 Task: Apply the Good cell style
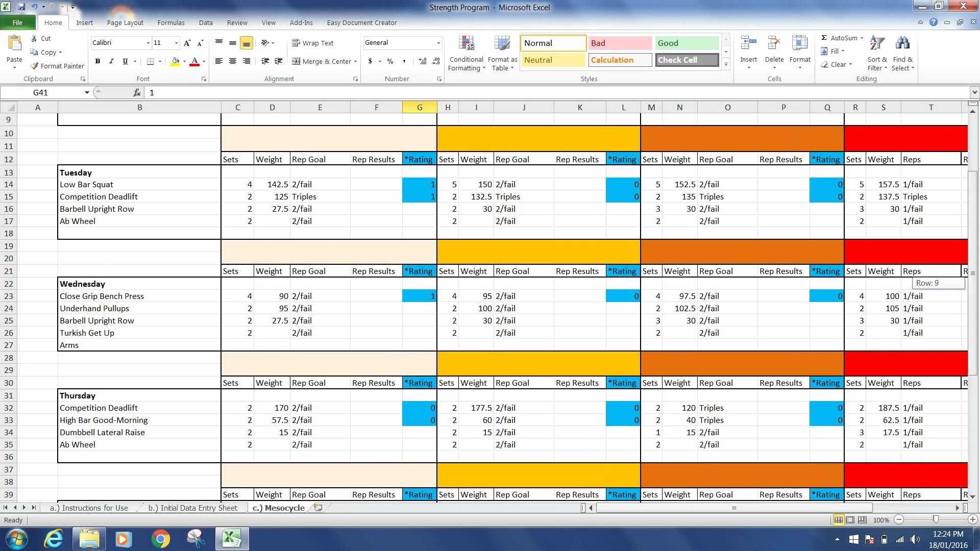click(x=686, y=43)
